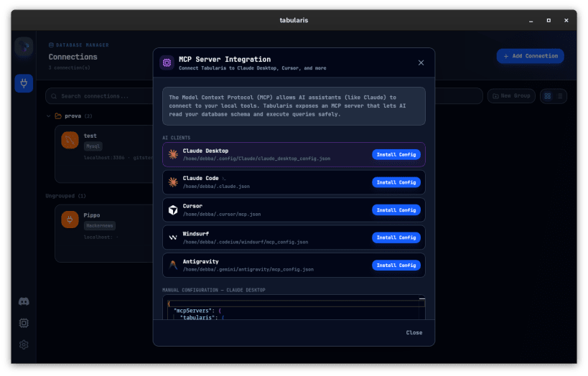Open the Discord icon in sidebar

pyautogui.click(x=24, y=301)
